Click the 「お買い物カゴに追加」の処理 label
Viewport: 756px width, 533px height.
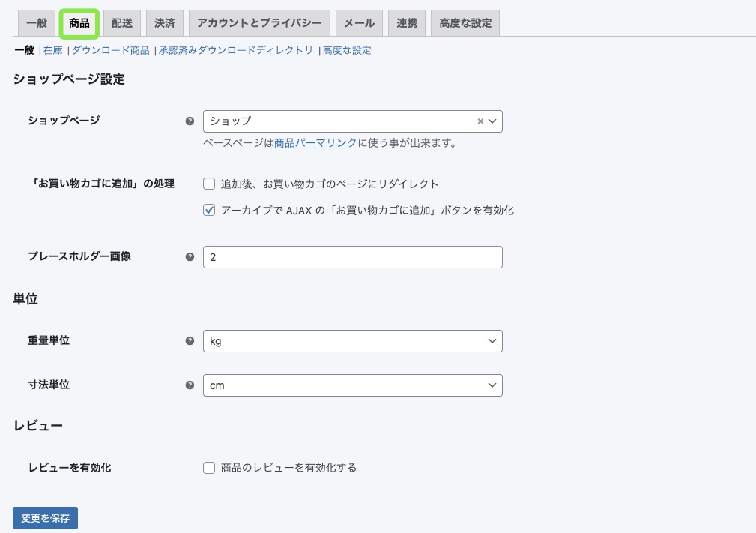coord(101,184)
